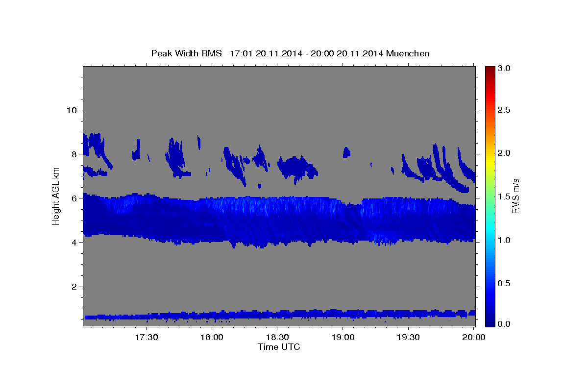This screenshot has height=392, width=588.
Task: Click the 'Height AGL km' axis label
Action: [56, 196]
